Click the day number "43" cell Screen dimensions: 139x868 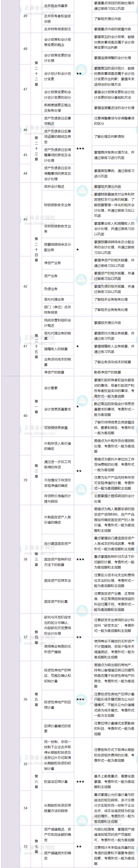coord(25,219)
